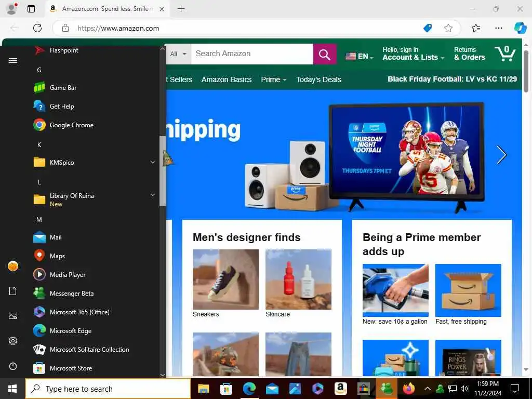Open the Sneakers product thumbnail

point(225,279)
